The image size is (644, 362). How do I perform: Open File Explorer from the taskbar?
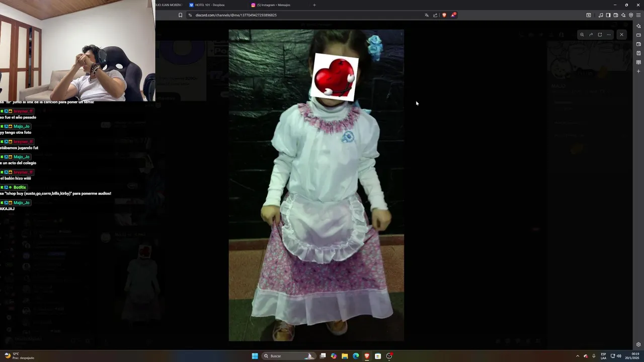[x=345, y=356]
